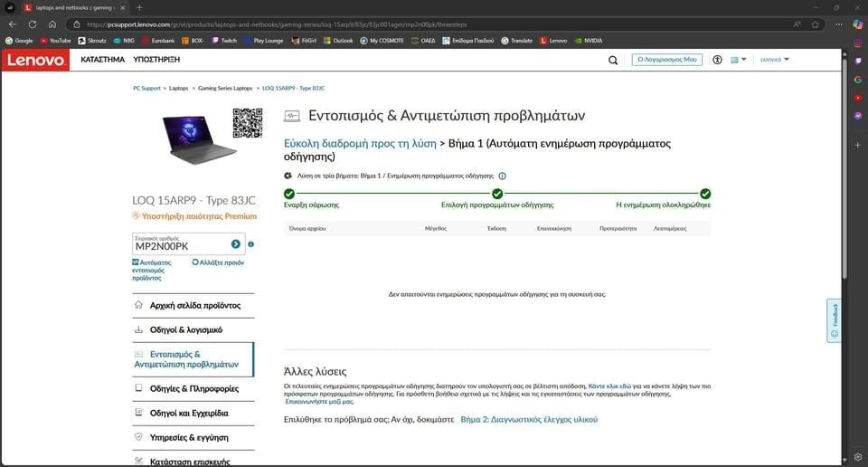Click the Προτεραιότητα column header
The image size is (868, 467).
[618, 228]
